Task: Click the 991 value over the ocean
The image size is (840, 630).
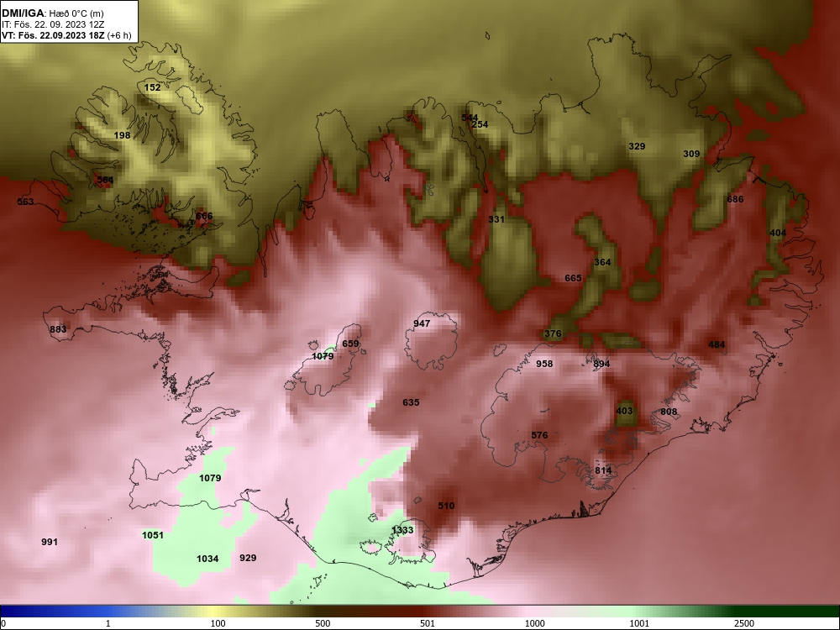Action: 50,542
